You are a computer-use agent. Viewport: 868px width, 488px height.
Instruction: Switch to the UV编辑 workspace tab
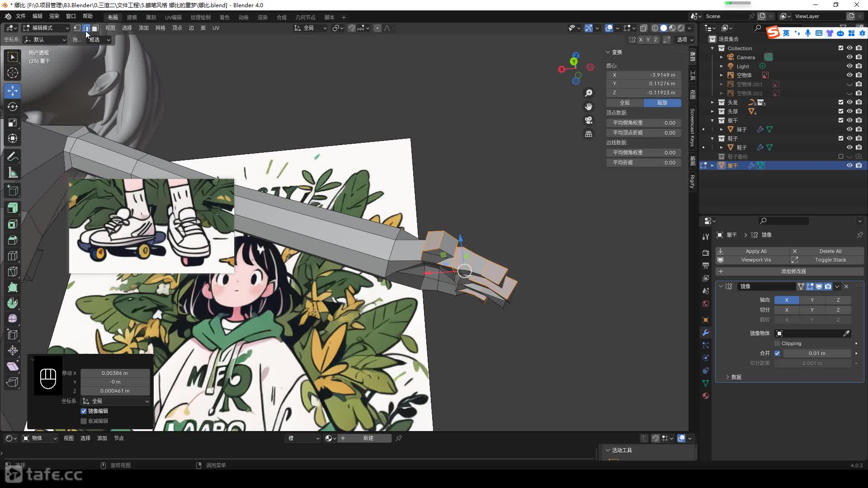click(x=173, y=17)
